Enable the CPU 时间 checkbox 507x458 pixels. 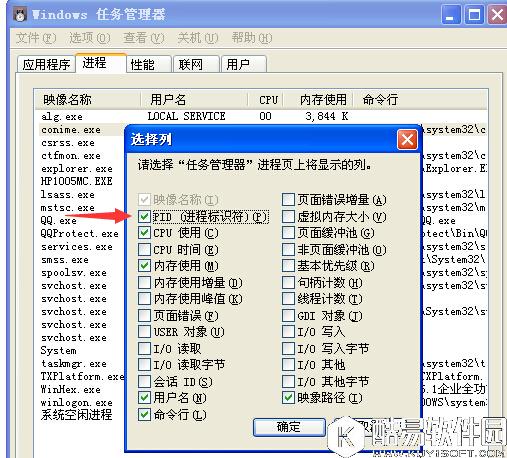[144, 249]
